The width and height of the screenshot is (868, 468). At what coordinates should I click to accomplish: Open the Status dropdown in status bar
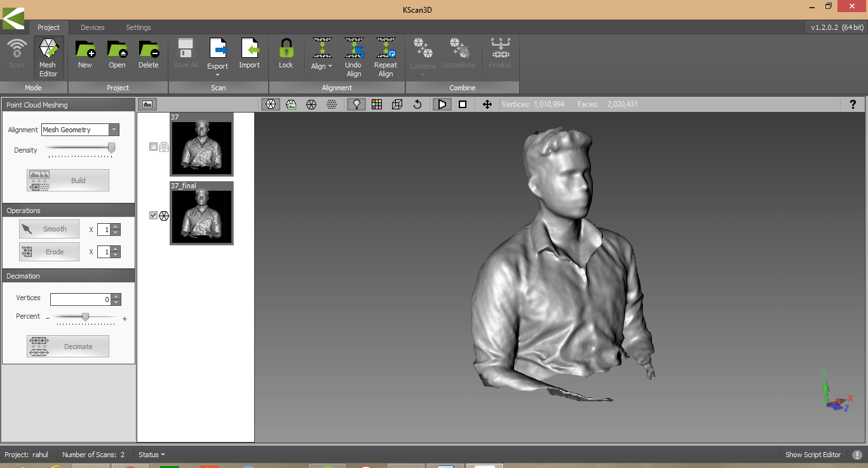pyautogui.click(x=152, y=455)
